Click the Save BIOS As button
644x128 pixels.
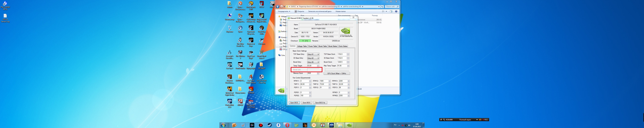320,103
